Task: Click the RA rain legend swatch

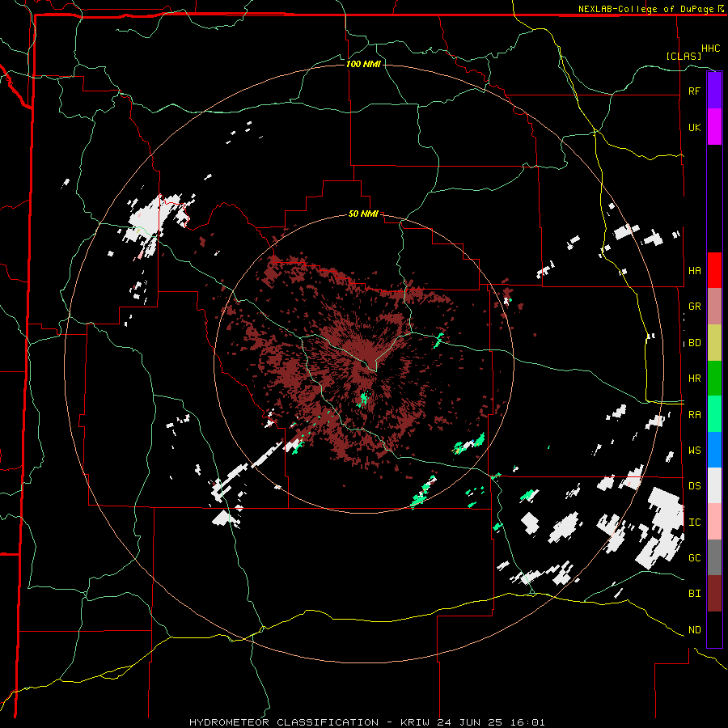Action: point(714,414)
